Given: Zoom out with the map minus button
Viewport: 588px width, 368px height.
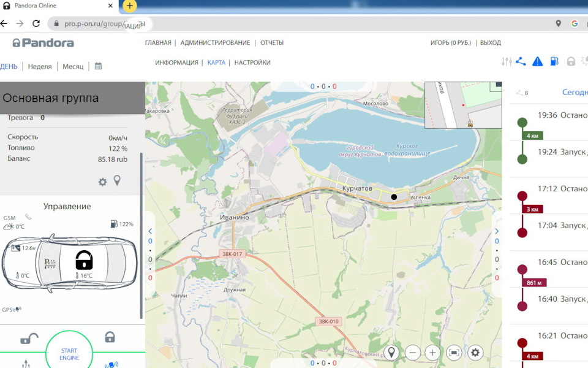Looking at the screenshot, I should 412,353.
